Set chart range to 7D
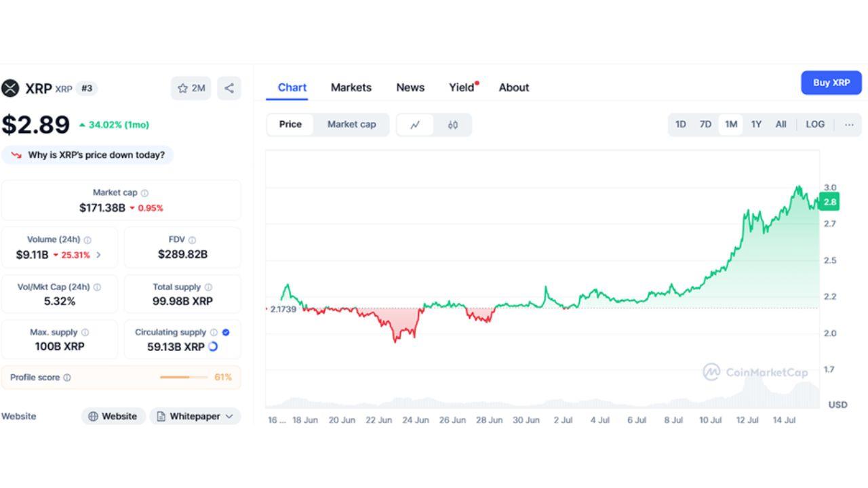868x488 pixels. (x=705, y=125)
